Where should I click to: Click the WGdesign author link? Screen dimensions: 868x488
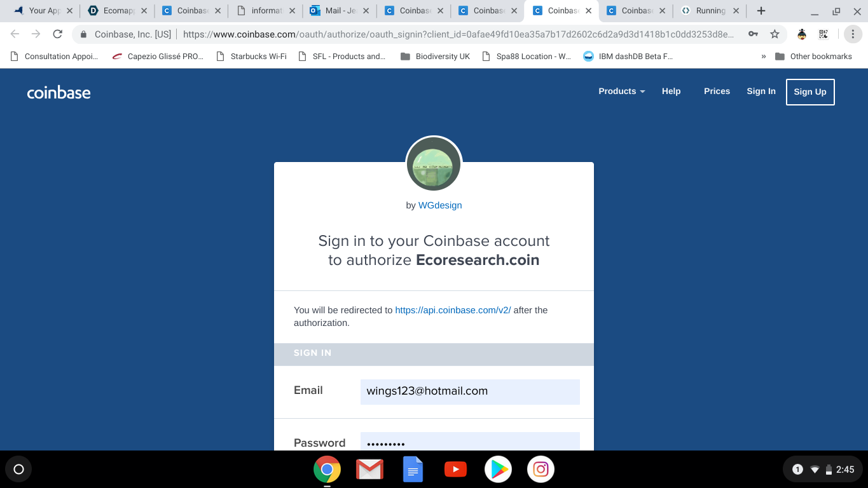[x=440, y=205]
